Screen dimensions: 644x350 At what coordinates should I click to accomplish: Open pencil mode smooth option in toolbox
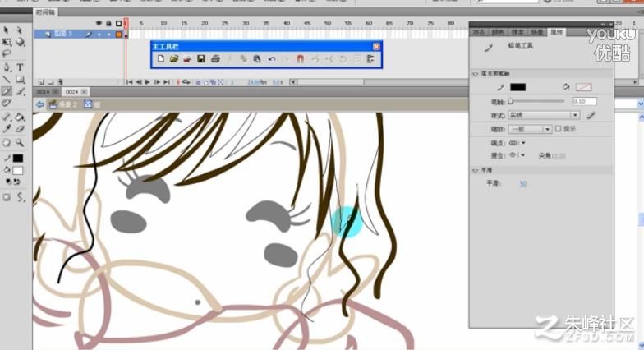point(21,197)
